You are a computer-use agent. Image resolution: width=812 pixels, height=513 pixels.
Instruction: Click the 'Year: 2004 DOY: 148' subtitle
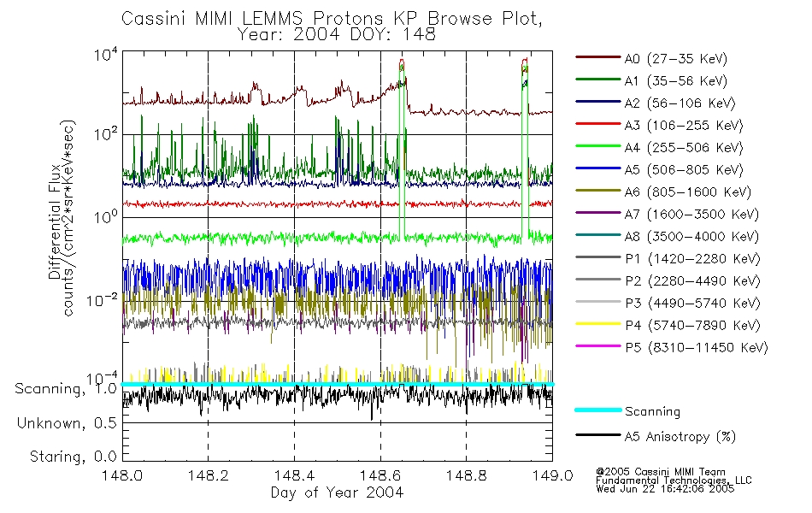click(337, 35)
